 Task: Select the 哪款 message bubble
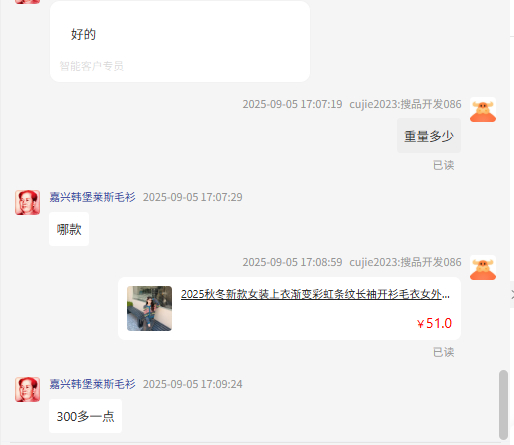coord(69,229)
